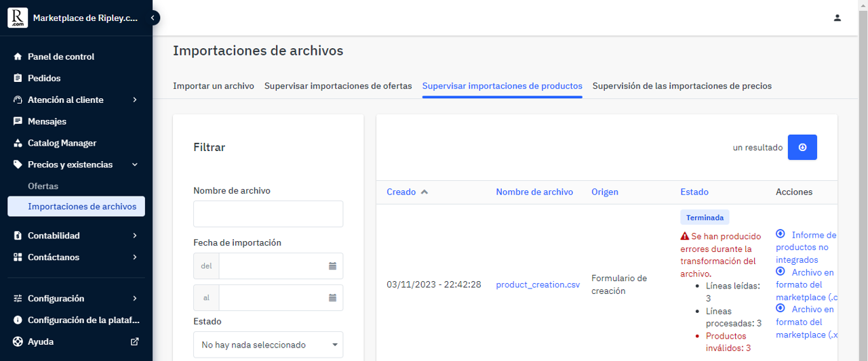868x361 pixels.
Task: Click the 'del' start date input field
Action: (271, 266)
